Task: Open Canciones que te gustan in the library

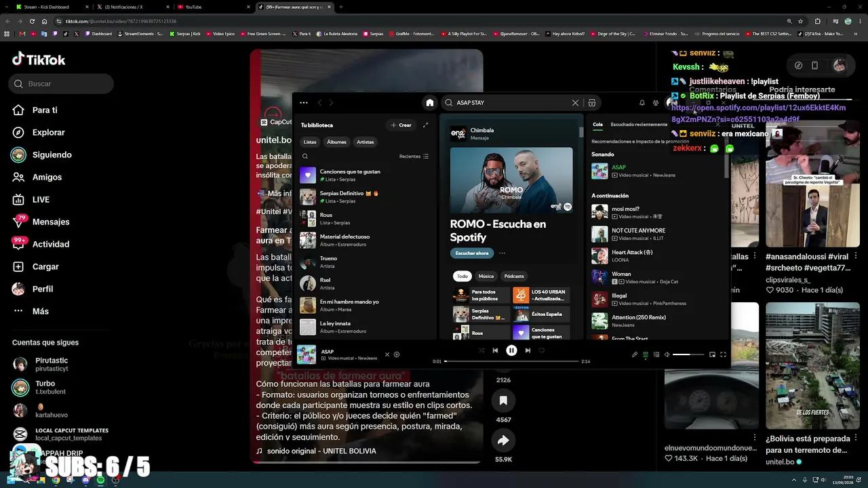Action: tap(365, 176)
